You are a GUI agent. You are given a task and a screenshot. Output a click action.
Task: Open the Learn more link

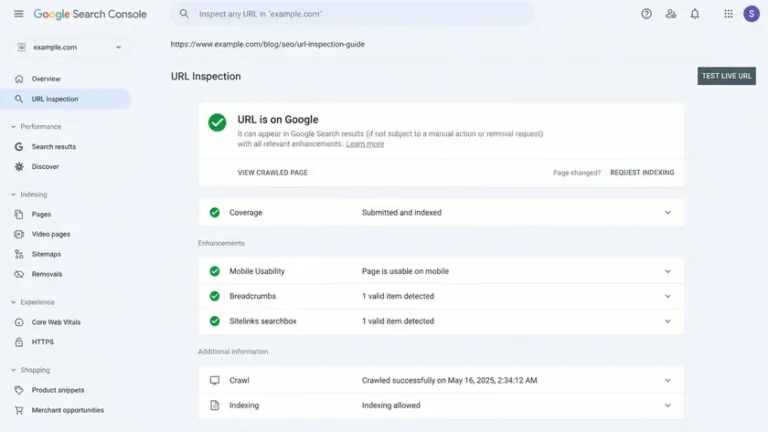point(365,144)
